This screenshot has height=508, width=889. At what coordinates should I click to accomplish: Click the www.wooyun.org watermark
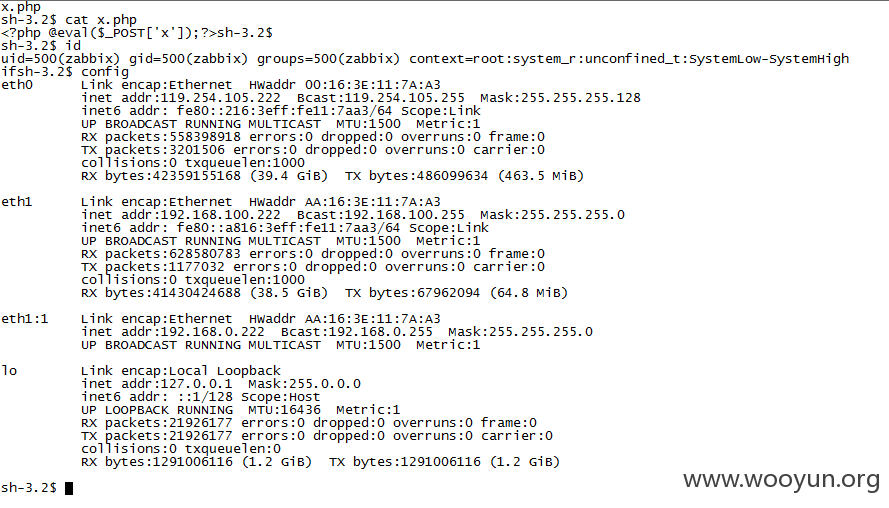click(x=782, y=480)
